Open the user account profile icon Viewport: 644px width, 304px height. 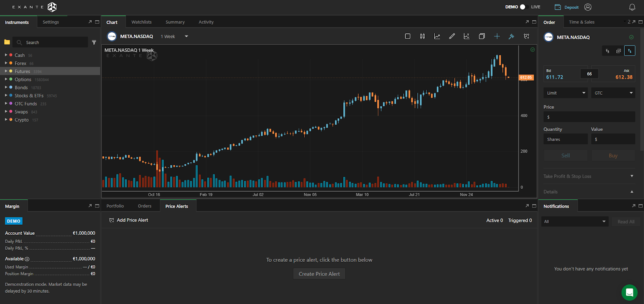[588, 7]
